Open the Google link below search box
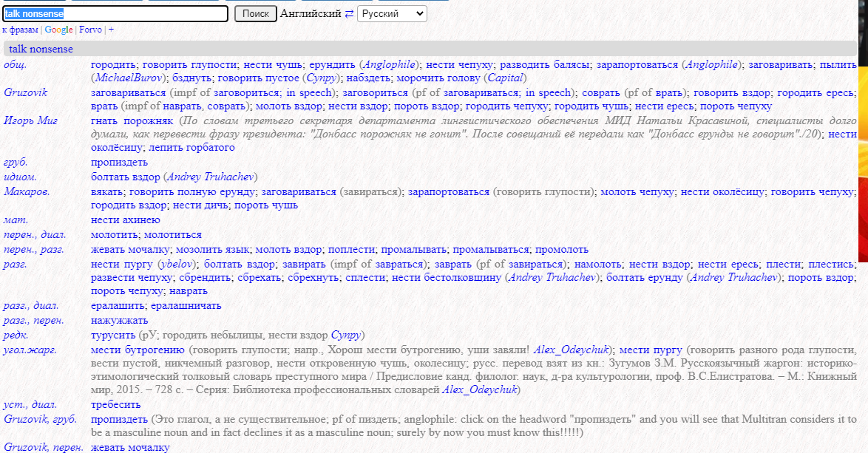 58,30
